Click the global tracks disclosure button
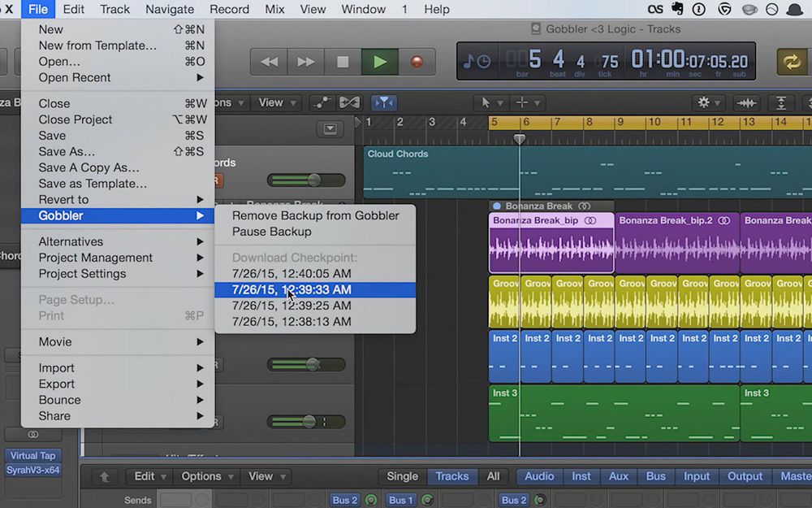The height and width of the screenshot is (508, 812). click(330, 128)
